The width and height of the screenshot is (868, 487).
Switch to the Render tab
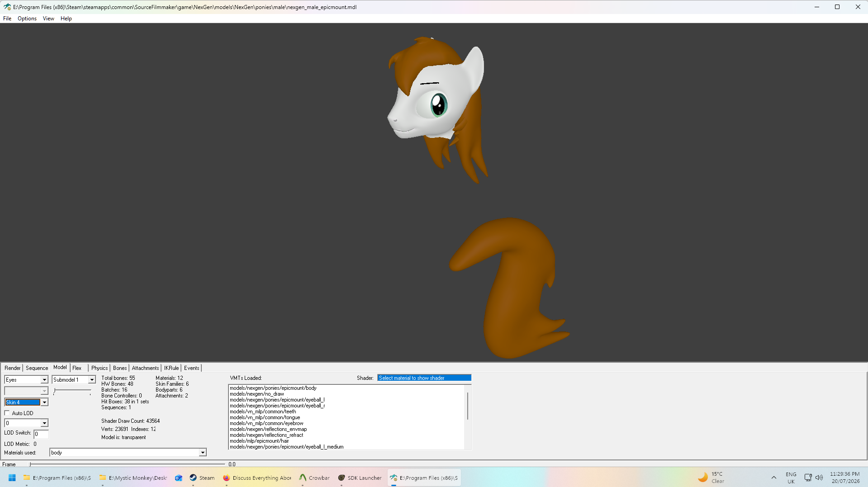click(13, 368)
